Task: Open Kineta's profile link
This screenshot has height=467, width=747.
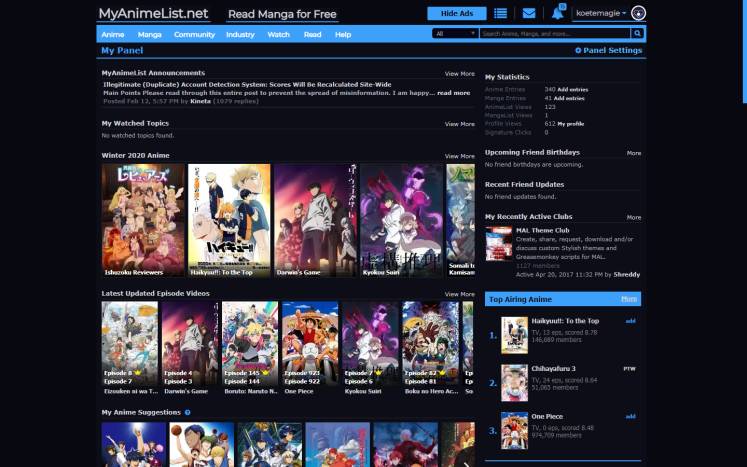Action: tap(200, 101)
